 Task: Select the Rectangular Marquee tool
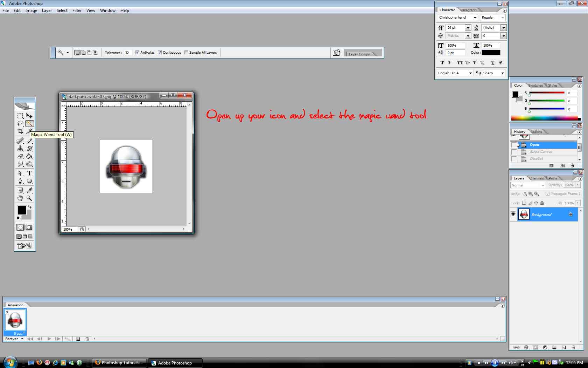pyautogui.click(x=20, y=116)
